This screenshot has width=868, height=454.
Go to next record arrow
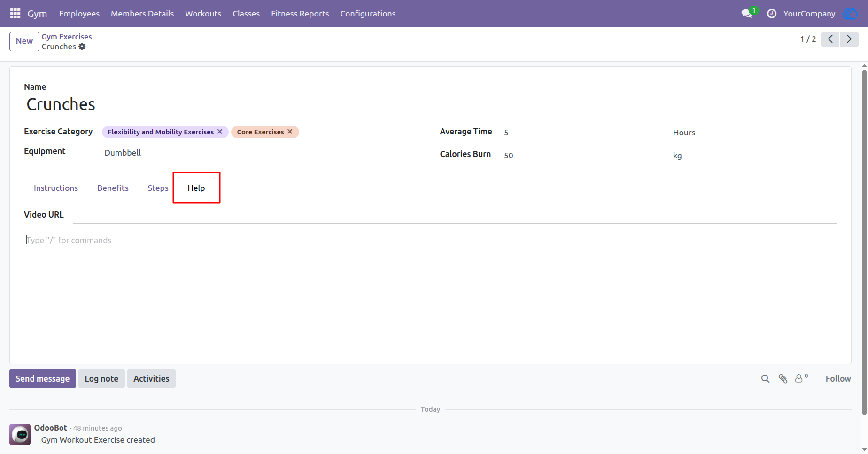click(849, 39)
